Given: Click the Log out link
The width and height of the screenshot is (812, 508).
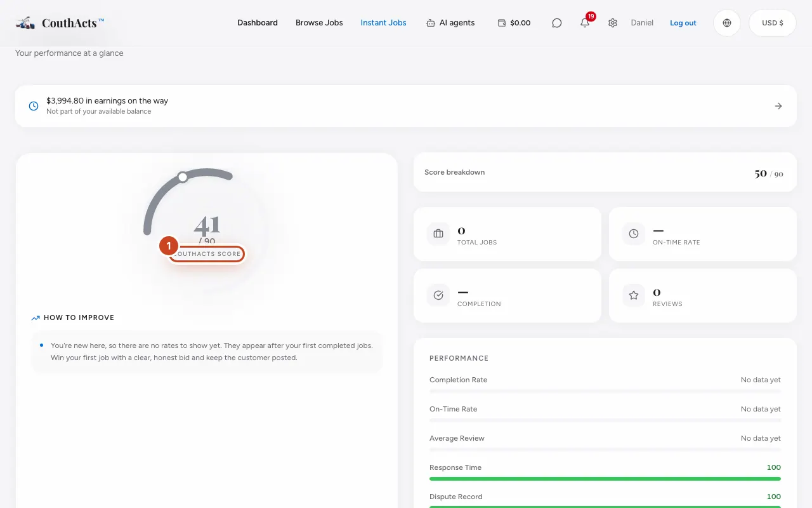Looking at the screenshot, I should [683, 23].
